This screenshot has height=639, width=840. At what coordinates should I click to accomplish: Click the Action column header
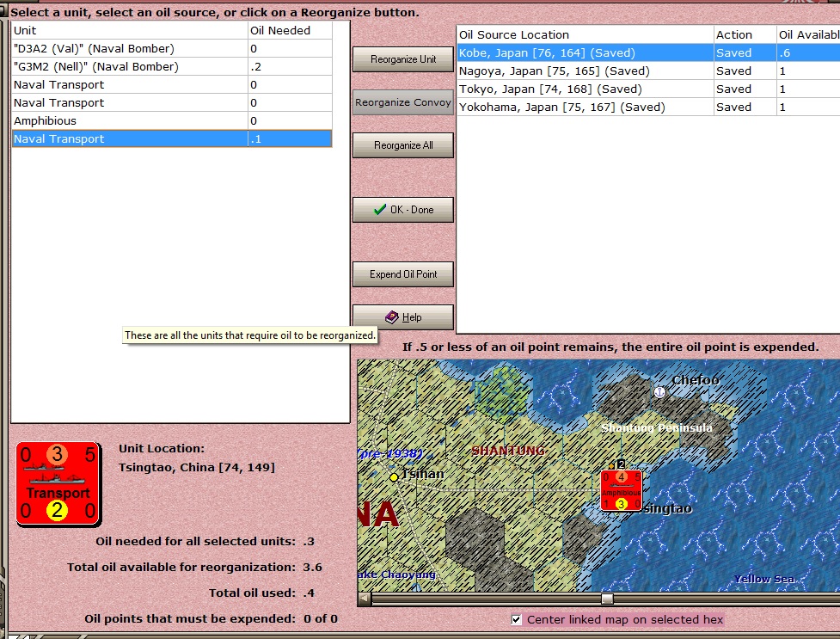click(745, 35)
